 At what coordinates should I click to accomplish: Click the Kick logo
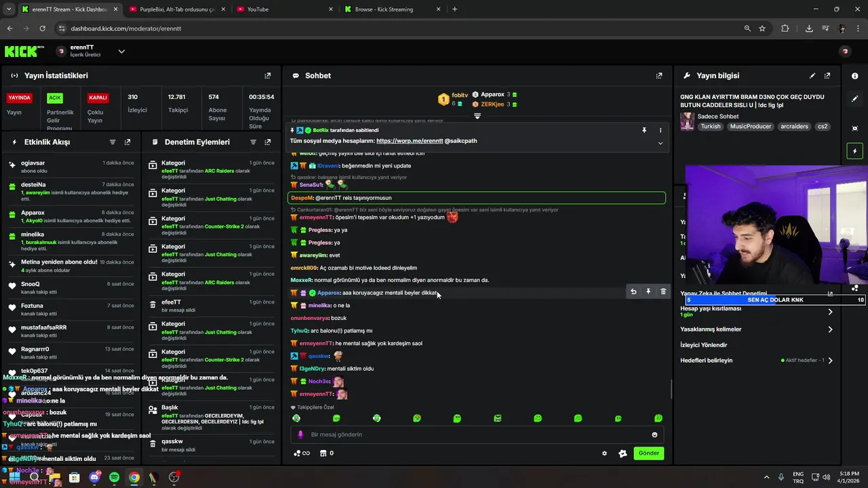pos(24,52)
